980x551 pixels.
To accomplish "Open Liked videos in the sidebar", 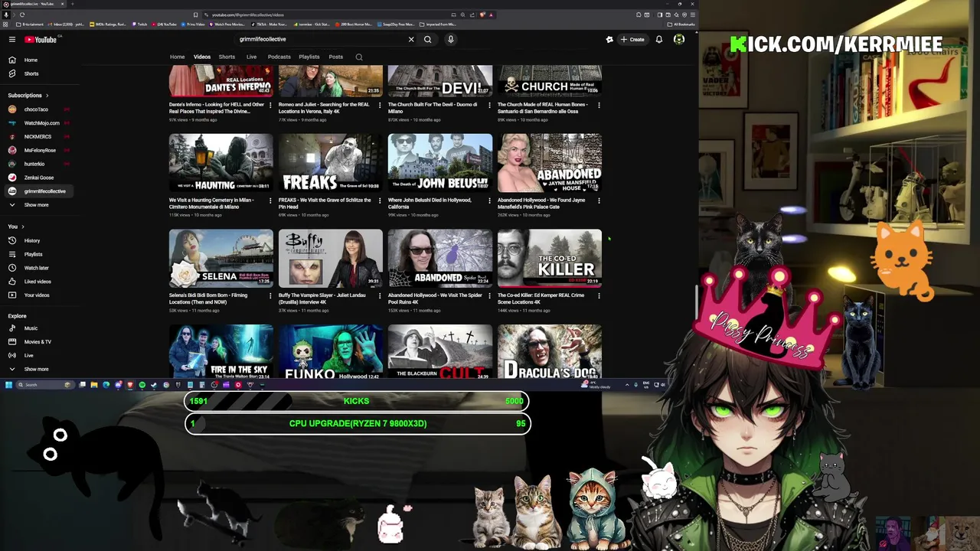I will coord(40,282).
